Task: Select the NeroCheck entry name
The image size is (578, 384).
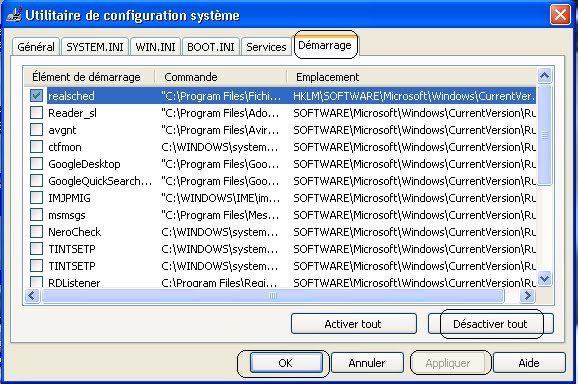Action: pos(74,232)
